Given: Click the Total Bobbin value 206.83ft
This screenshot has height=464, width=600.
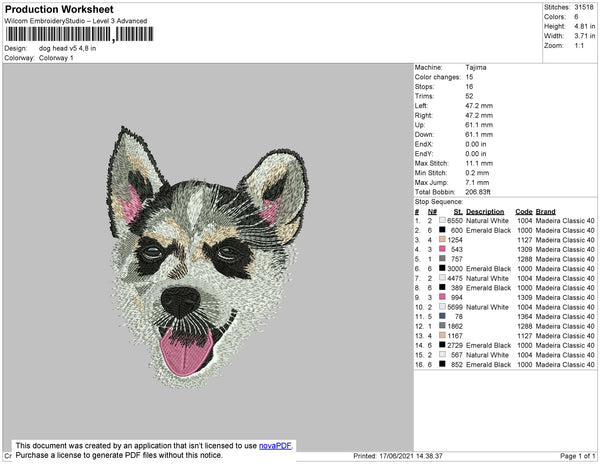Looking at the screenshot, I should tap(480, 190).
